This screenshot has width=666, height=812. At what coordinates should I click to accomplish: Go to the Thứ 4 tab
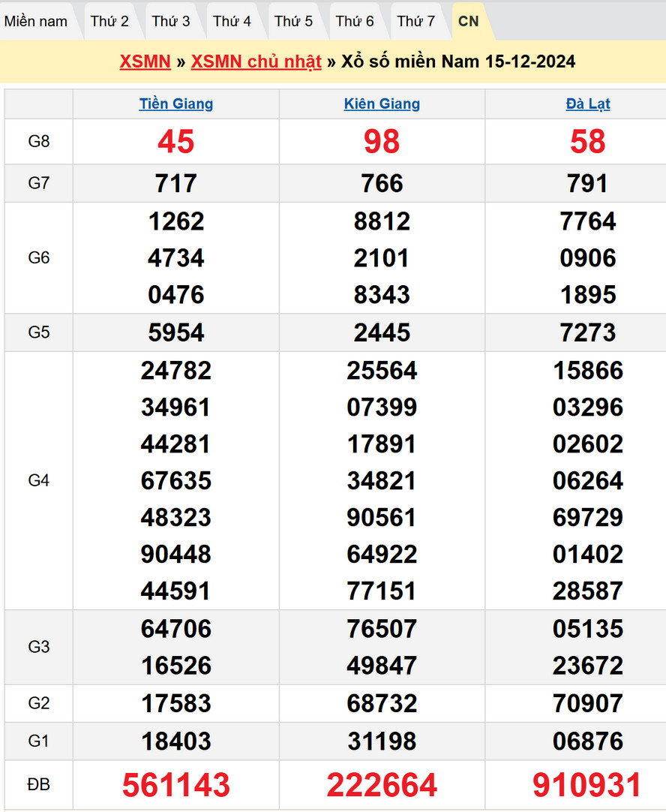(232, 21)
